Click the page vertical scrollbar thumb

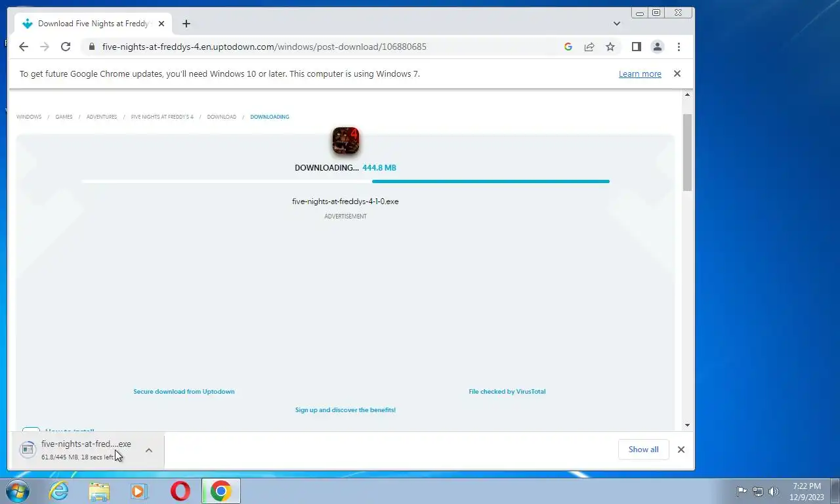coord(687,152)
